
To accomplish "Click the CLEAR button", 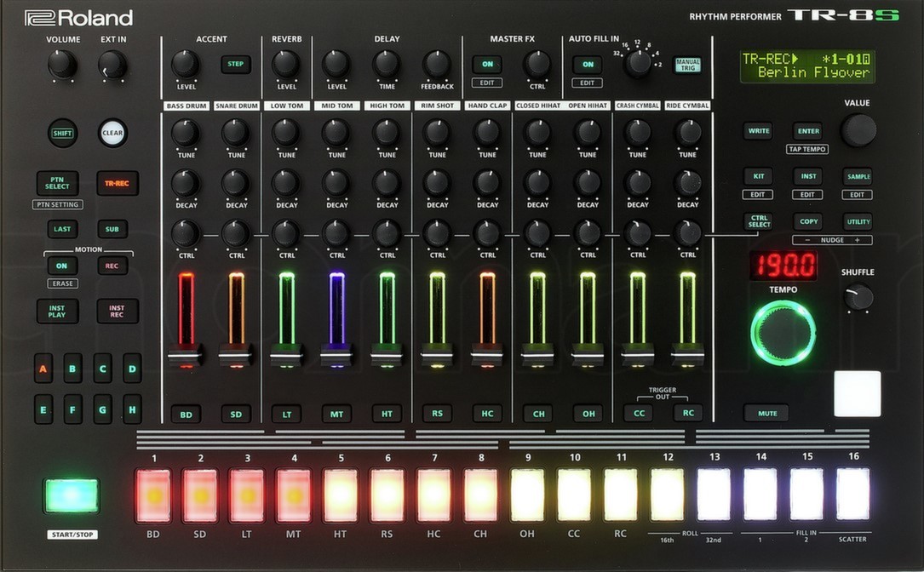I will pos(112,133).
